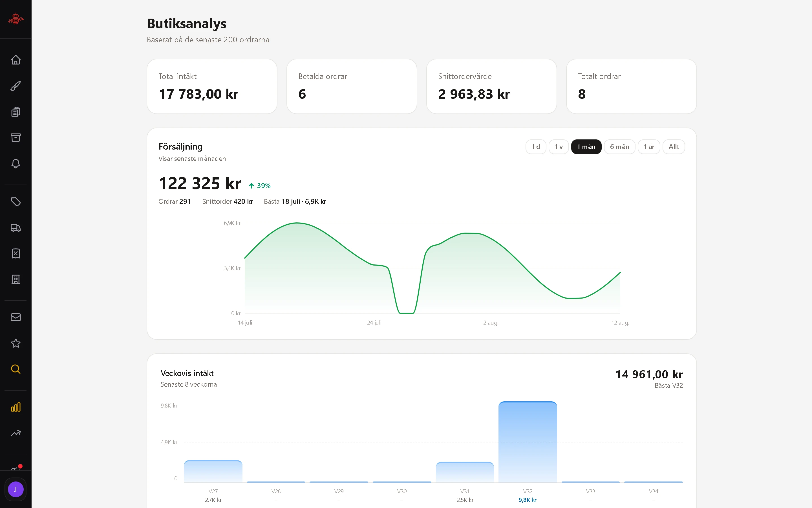Show the Allt time range

point(674,147)
